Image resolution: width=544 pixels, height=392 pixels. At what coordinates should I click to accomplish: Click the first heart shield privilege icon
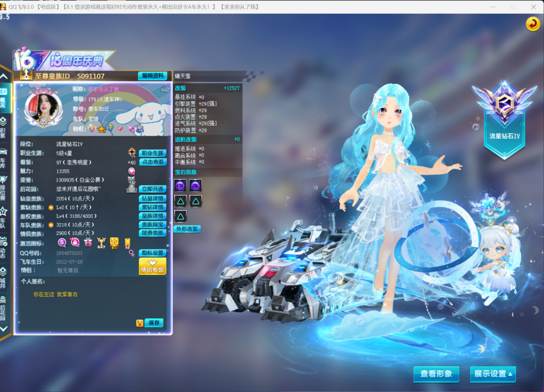point(92,128)
